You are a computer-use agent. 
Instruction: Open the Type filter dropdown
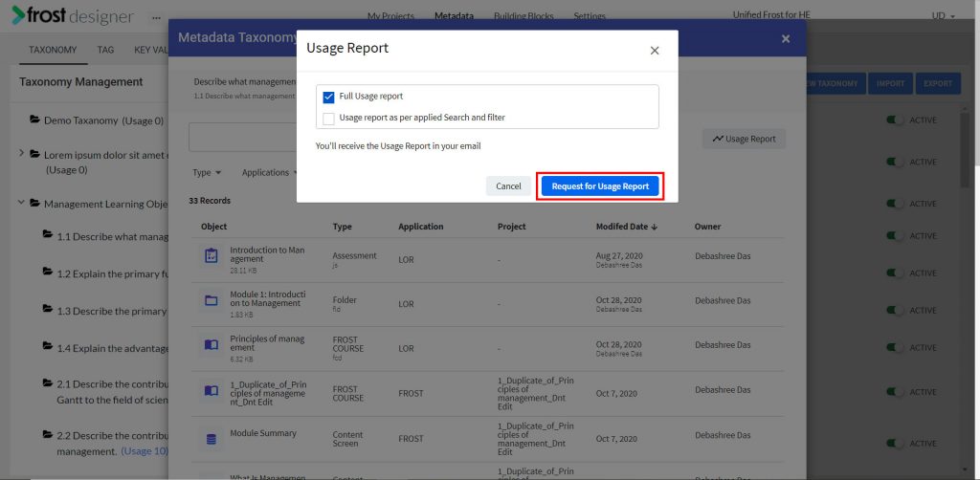tap(207, 172)
